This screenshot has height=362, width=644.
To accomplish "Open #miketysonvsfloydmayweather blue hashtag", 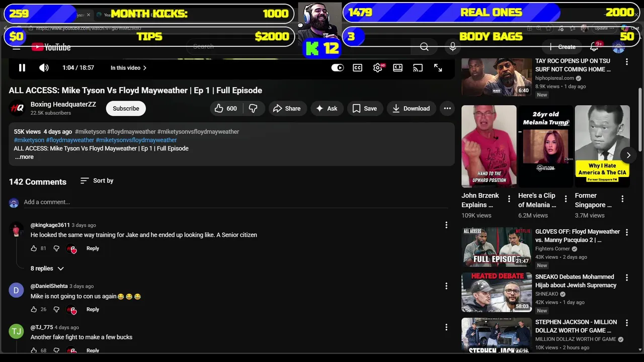I will pos(136,140).
